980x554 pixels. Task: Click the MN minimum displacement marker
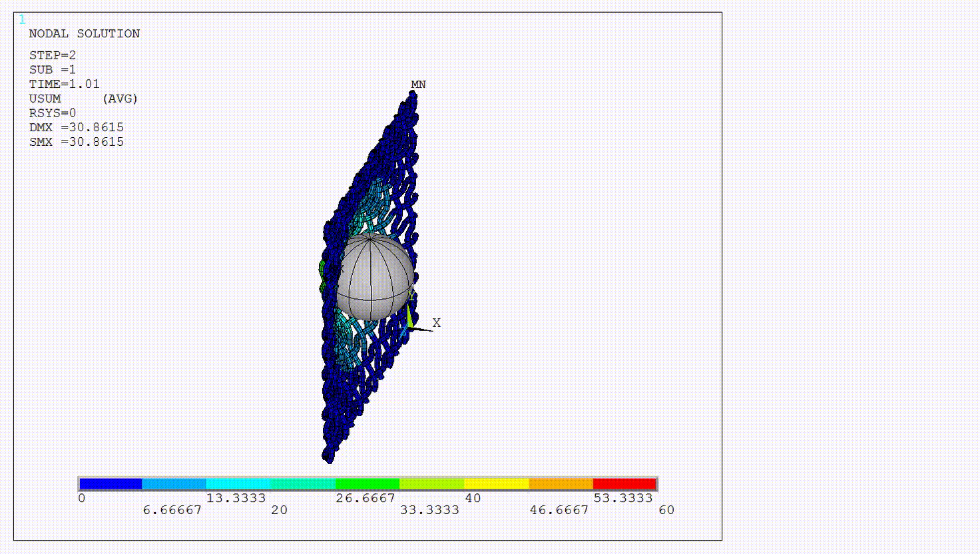click(418, 85)
